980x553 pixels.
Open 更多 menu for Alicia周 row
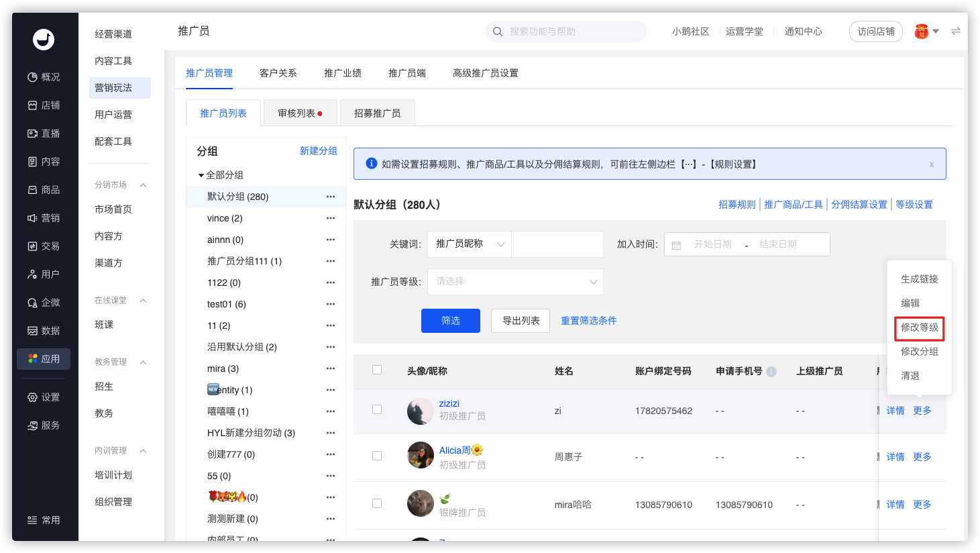(x=922, y=457)
